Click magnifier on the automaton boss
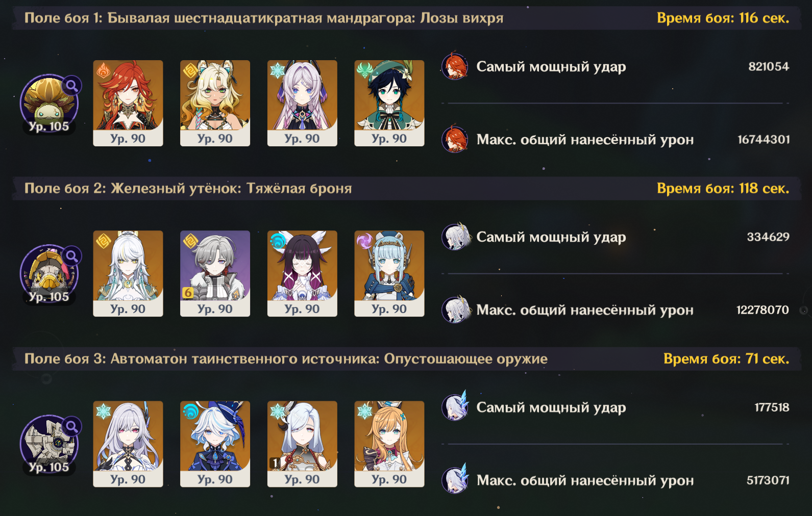Viewport: 812px width, 516px height. click(72, 426)
